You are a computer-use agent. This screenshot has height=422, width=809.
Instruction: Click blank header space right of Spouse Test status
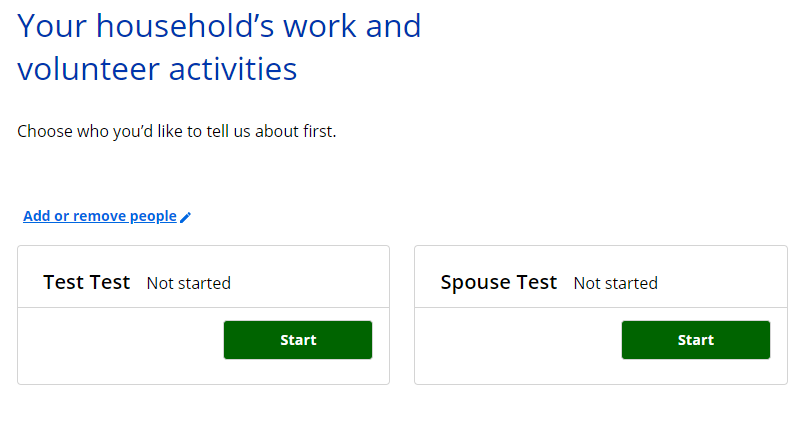pos(720,282)
